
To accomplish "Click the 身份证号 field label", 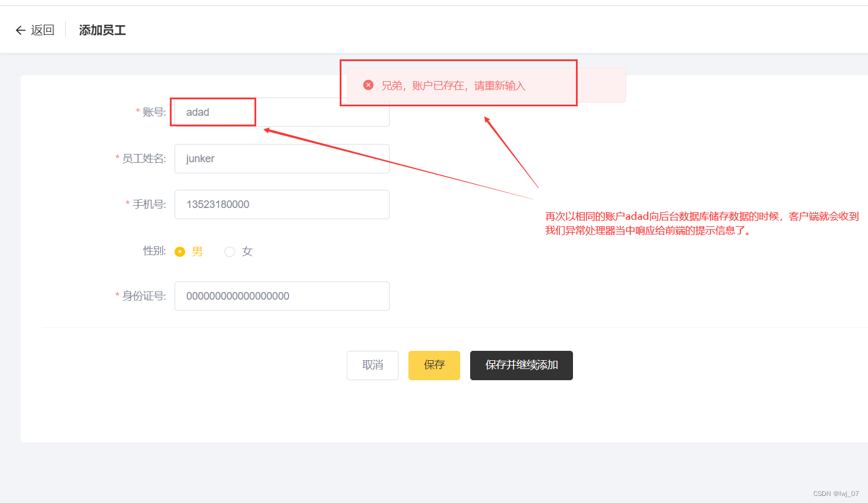I will click(143, 296).
